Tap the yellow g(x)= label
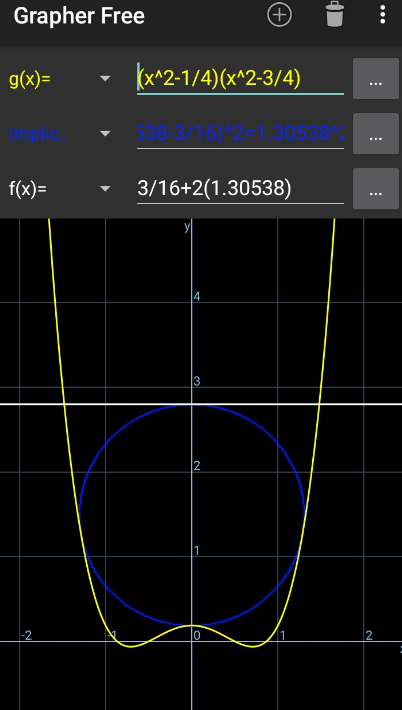This screenshot has height=710, width=402. tap(30, 79)
